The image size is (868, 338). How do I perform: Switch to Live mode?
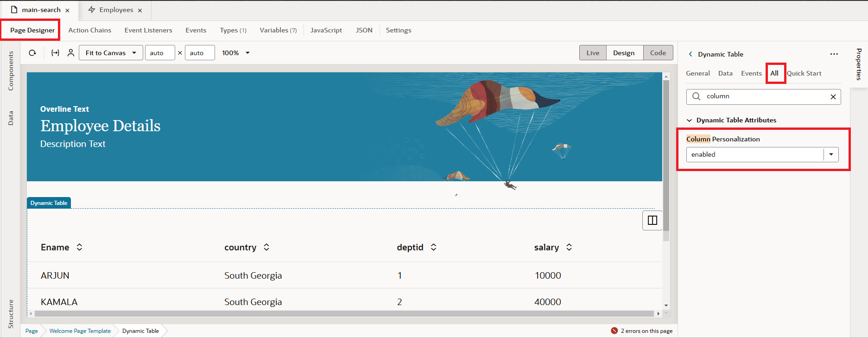tap(593, 53)
